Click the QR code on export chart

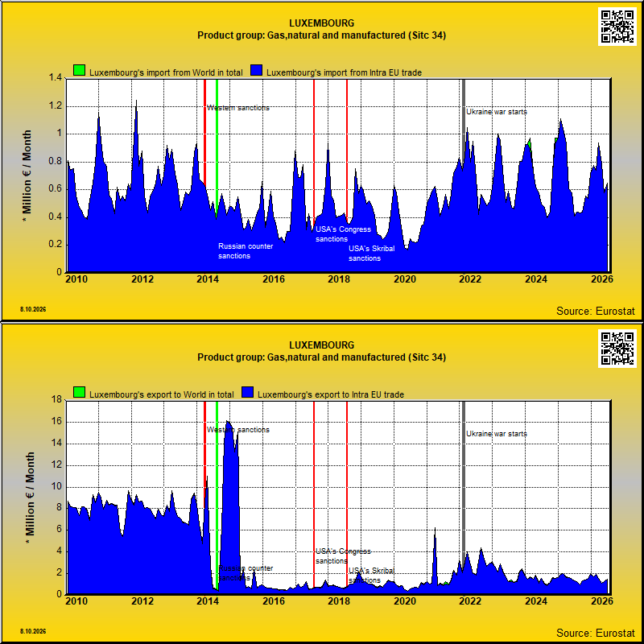617,349
